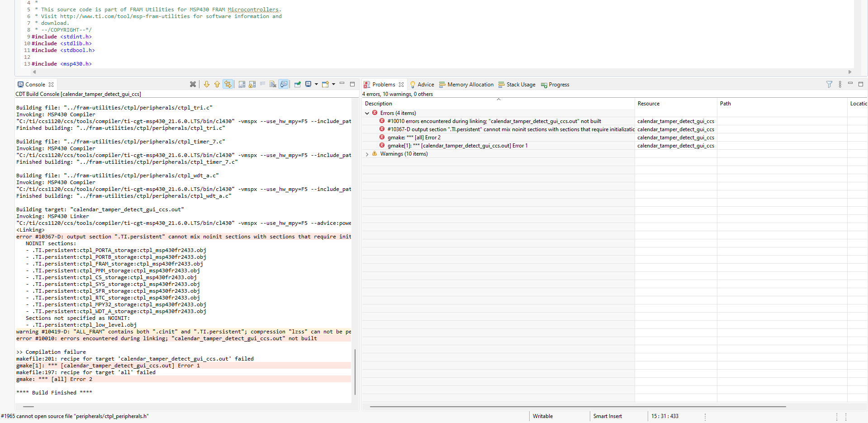This screenshot has height=423, width=868.
Task: Toggle Scroll Lock in the Console
Action: tap(252, 84)
